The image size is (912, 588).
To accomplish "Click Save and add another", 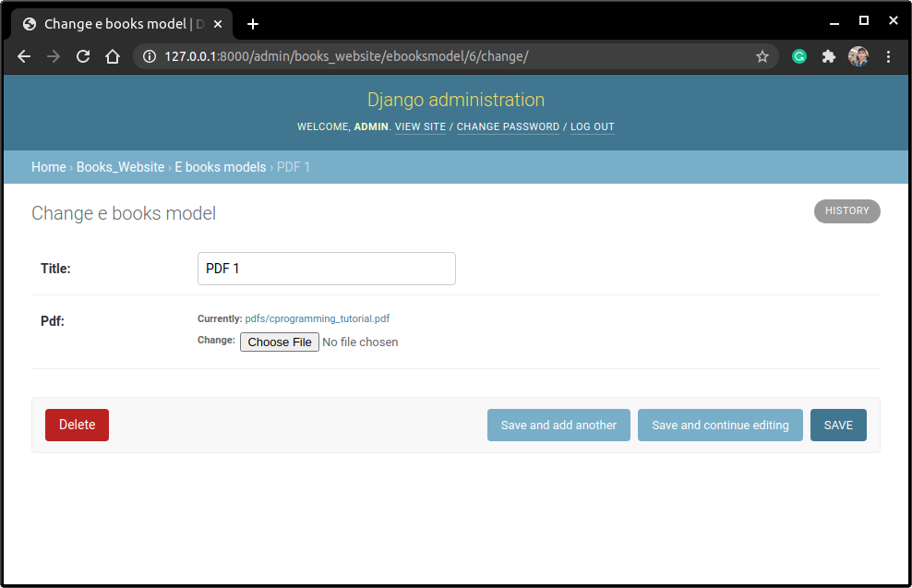I will coord(558,425).
